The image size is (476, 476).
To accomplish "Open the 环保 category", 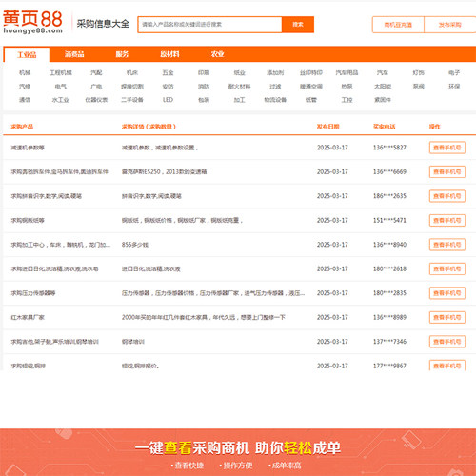I will point(454,87).
